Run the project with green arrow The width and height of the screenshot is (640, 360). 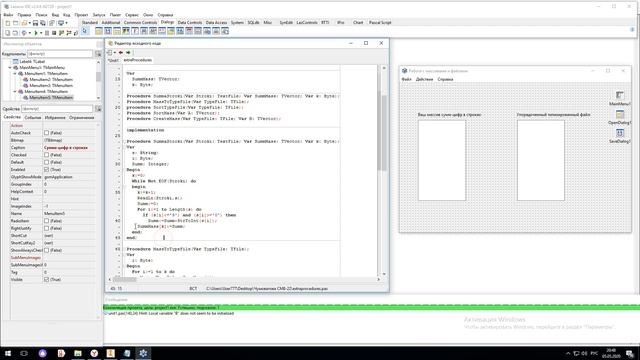pyautogui.click(x=36, y=33)
